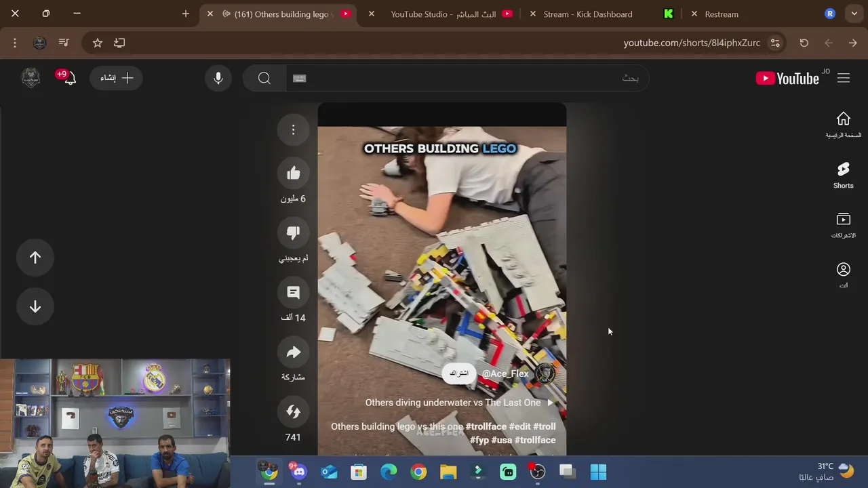Go to previous Short with up arrow

click(35, 258)
